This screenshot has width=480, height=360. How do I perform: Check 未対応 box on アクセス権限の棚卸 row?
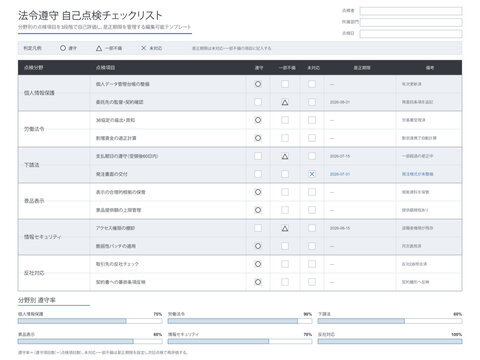click(312, 228)
